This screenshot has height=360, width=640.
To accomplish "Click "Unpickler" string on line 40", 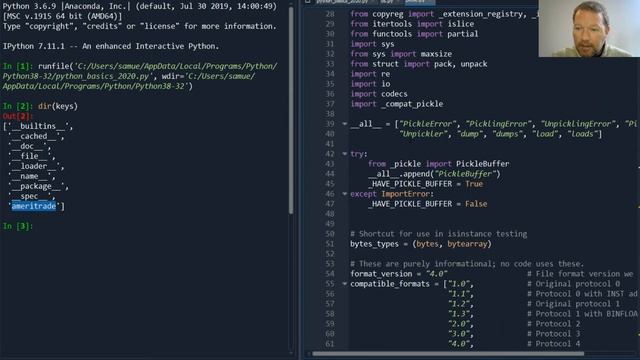I will [x=423, y=134].
